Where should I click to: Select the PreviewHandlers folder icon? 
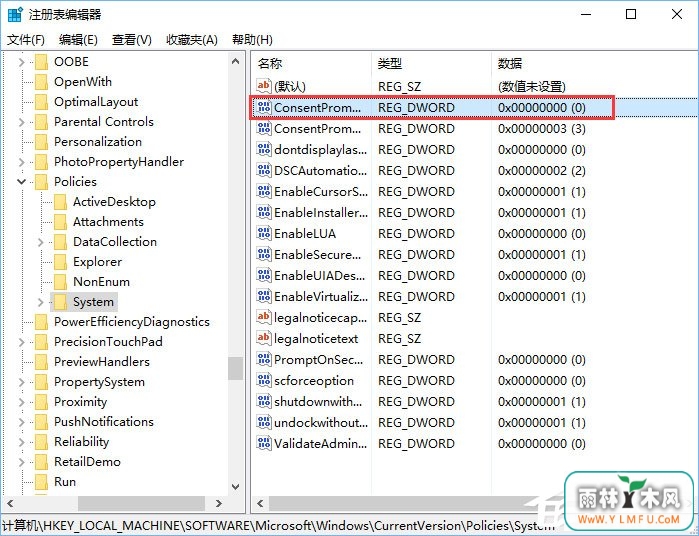point(41,362)
